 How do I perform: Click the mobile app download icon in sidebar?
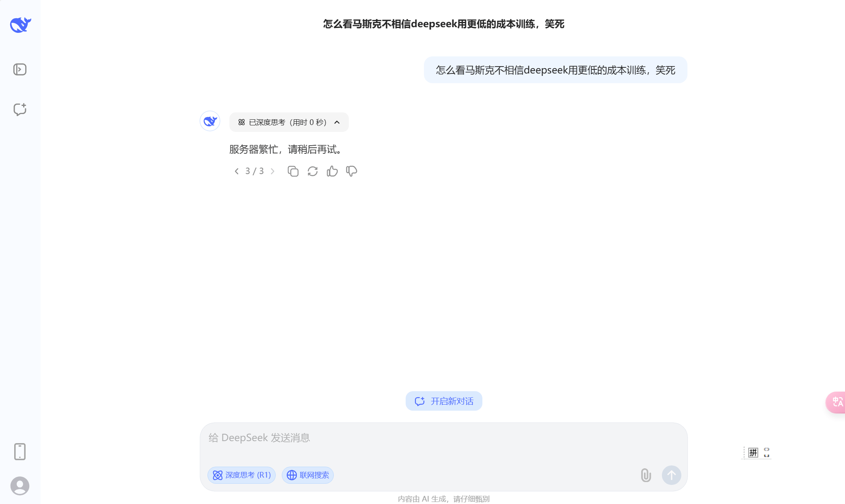pos(19,451)
